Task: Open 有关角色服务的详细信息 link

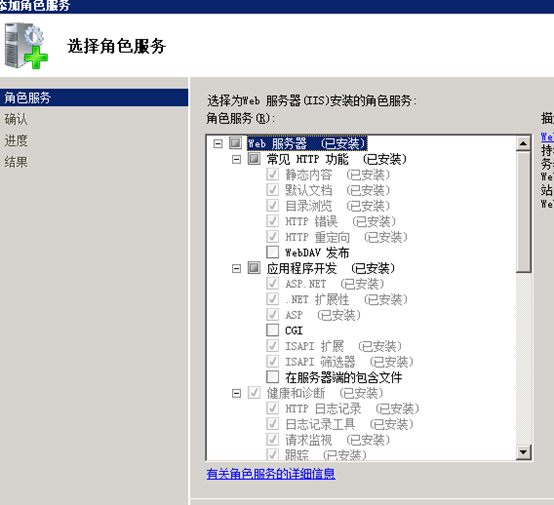Action: coord(271,474)
